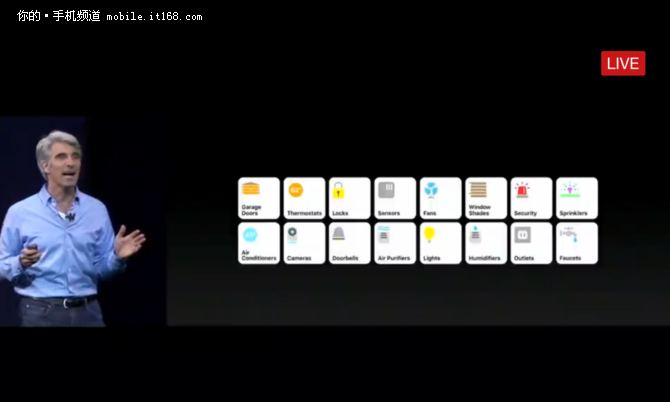Select the Garage Doors accessory tile
The height and width of the screenshot is (402, 670).
coord(259,198)
